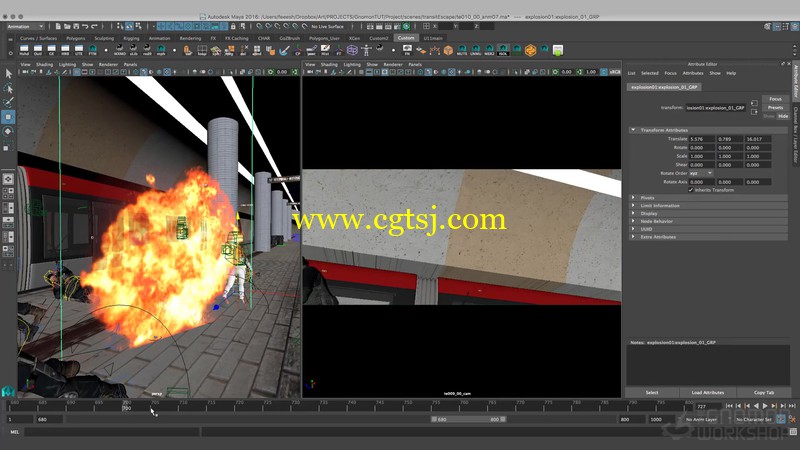Click the GE shelf button

coord(52,50)
